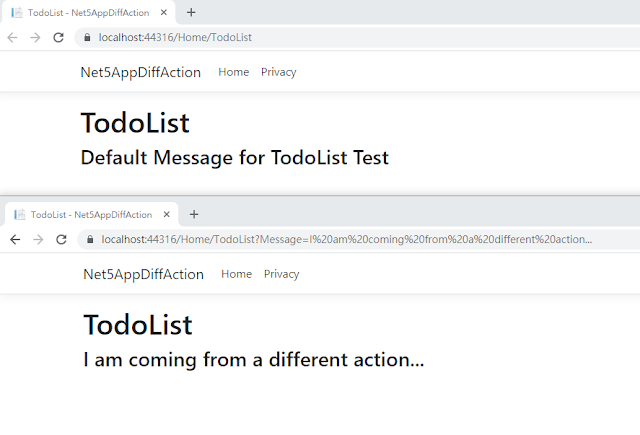
Task: Select the TodoList tab in the Message query window
Action: coord(85,214)
